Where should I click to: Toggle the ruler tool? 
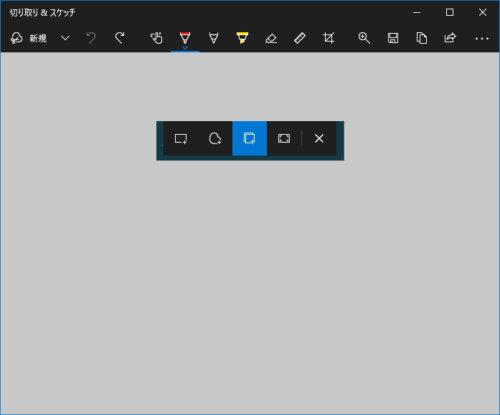(300, 38)
